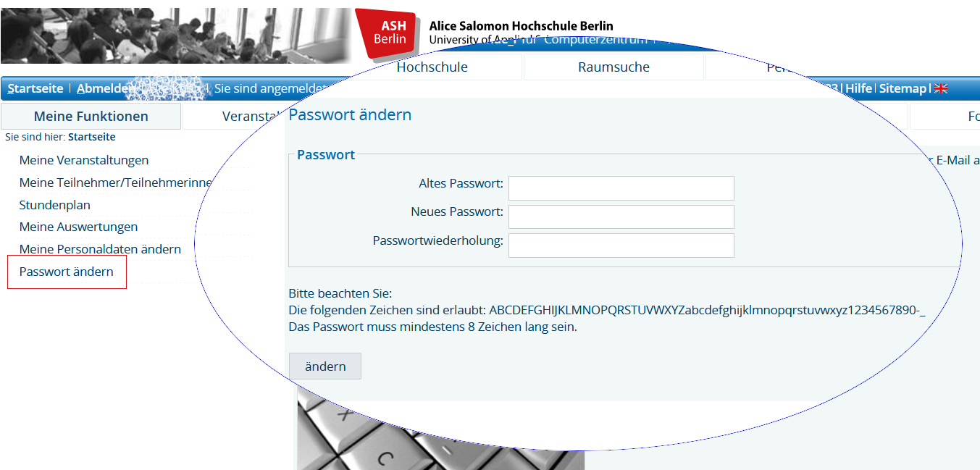This screenshot has height=470, width=980.
Task: Click the Neues Passwort input field
Action: point(621,217)
